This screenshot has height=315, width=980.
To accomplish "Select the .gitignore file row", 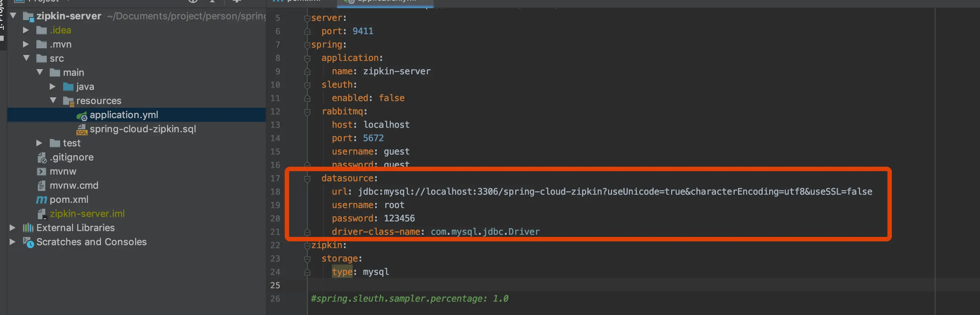I will (136, 157).
